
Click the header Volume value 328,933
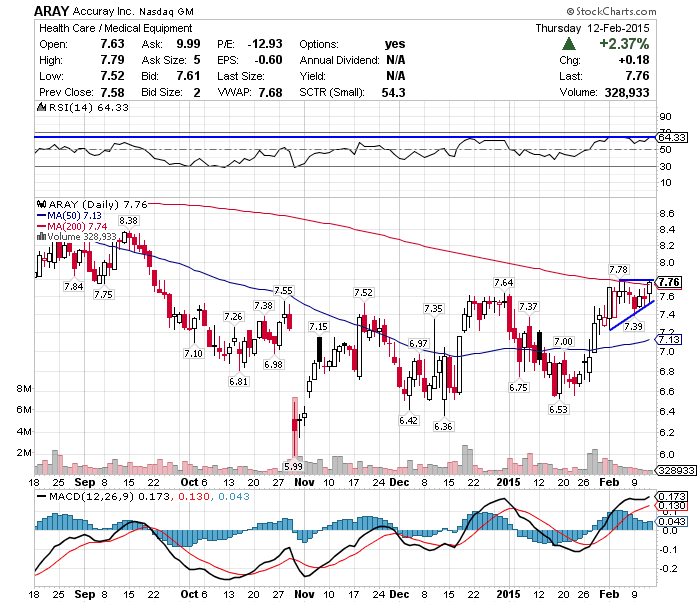click(x=627, y=92)
